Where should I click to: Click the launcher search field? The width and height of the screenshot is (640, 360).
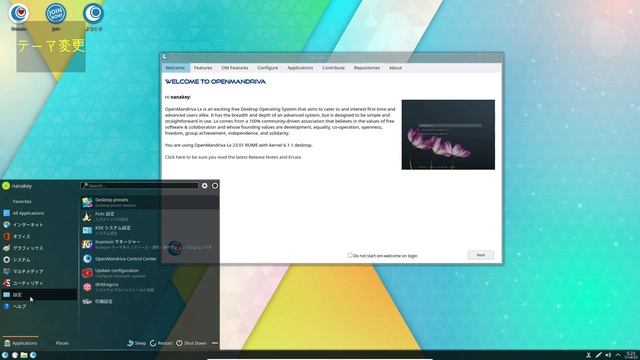click(140, 186)
